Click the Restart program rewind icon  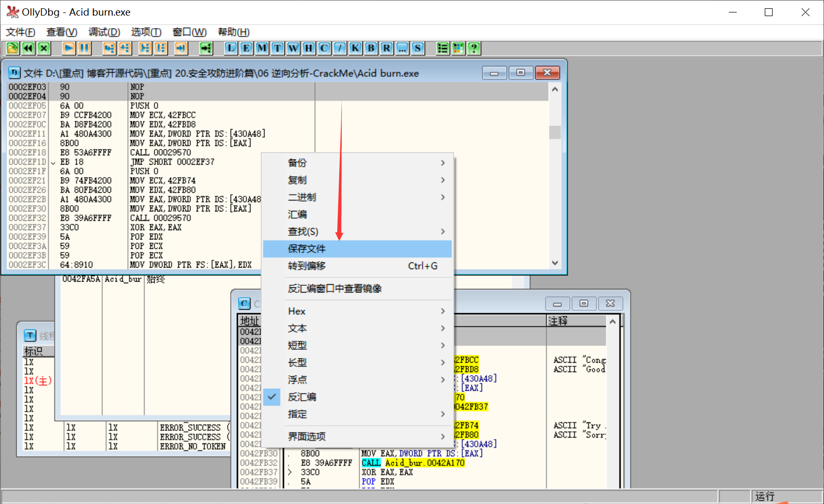click(28, 48)
